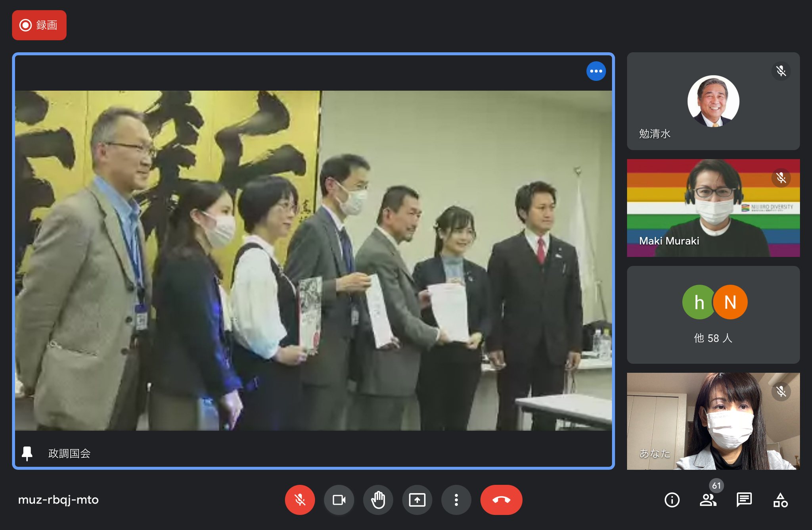Click meeting code muz-rbqj-mto
Screen dimensions: 812x530
[x=58, y=500]
